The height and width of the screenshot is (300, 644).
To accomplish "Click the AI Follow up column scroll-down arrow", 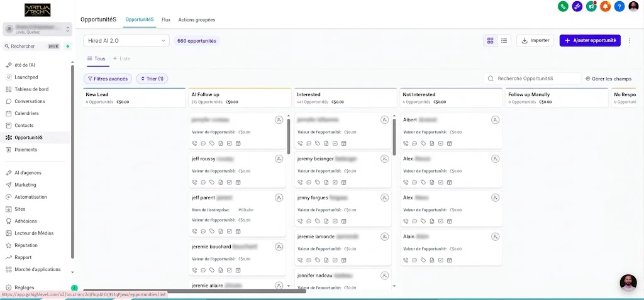I will [288, 286].
